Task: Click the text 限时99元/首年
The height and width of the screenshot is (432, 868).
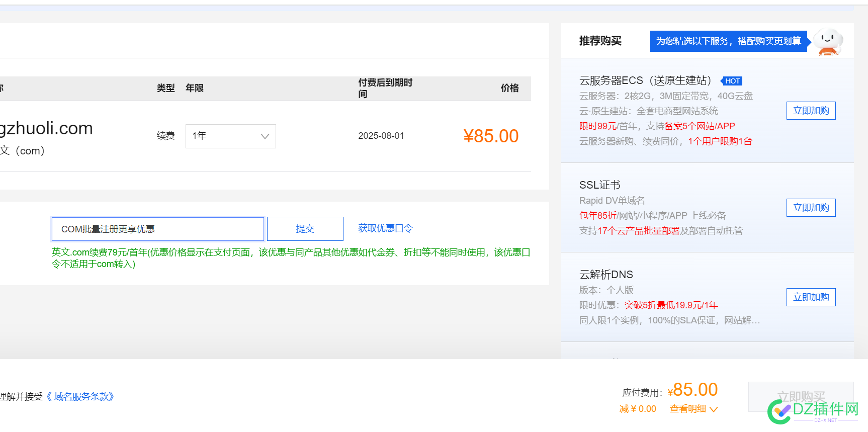Action: tap(609, 126)
